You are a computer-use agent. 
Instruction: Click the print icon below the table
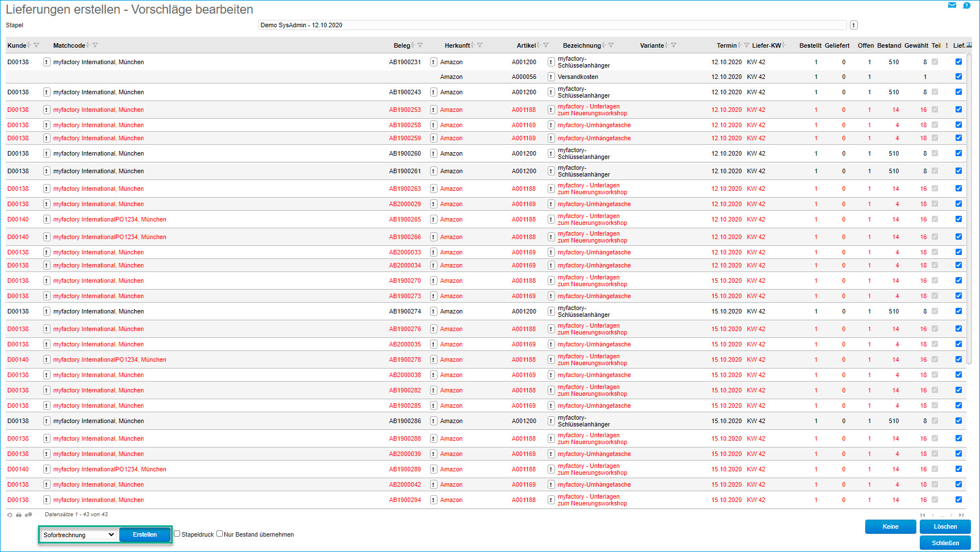(19, 515)
